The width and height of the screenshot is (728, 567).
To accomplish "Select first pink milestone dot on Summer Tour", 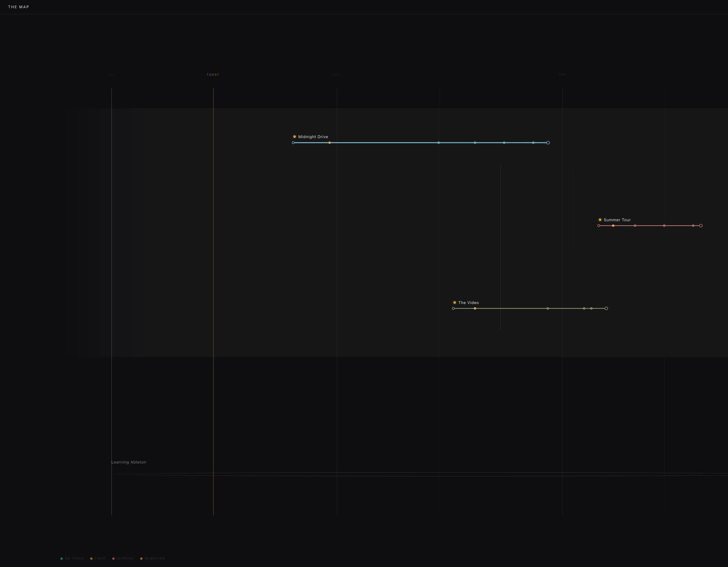I will tap(635, 226).
